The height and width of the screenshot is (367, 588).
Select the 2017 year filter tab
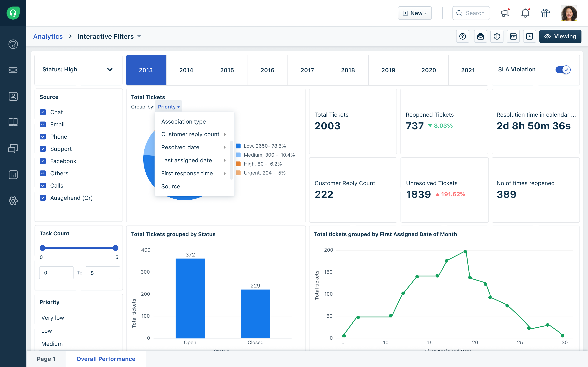click(308, 70)
